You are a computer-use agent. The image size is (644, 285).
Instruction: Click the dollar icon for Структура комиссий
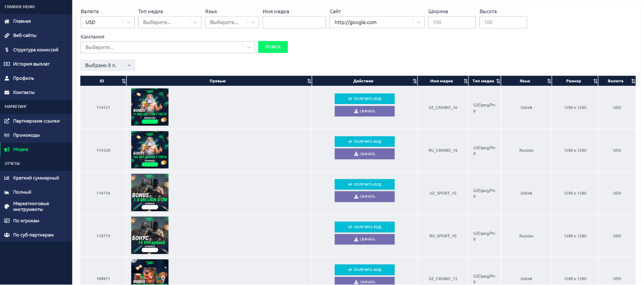coord(7,50)
